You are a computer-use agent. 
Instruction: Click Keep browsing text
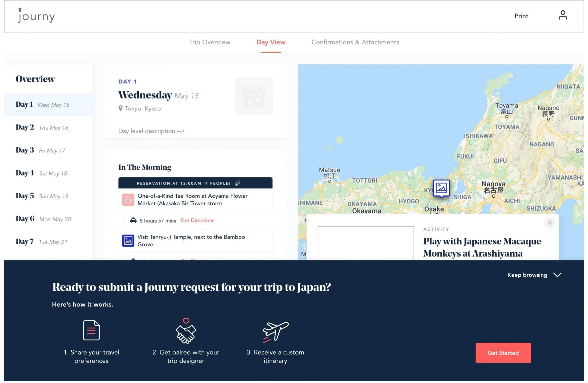(x=527, y=275)
